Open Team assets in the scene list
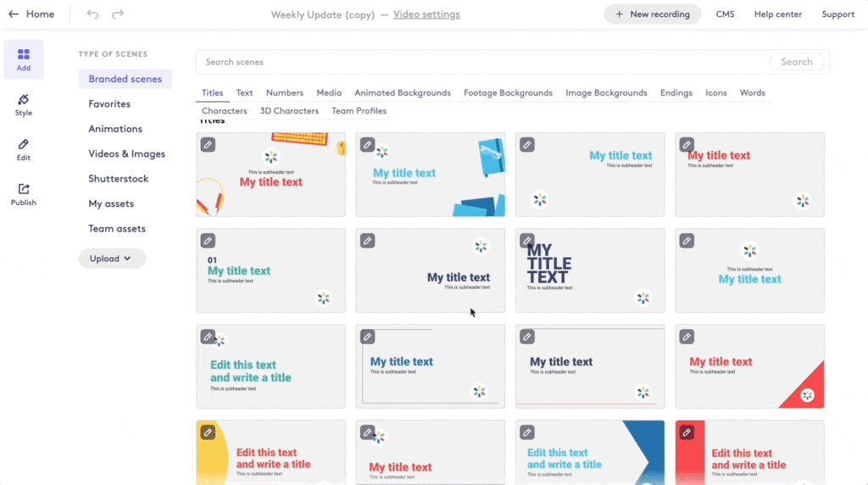This screenshot has height=485, width=868. tap(117, 229)
